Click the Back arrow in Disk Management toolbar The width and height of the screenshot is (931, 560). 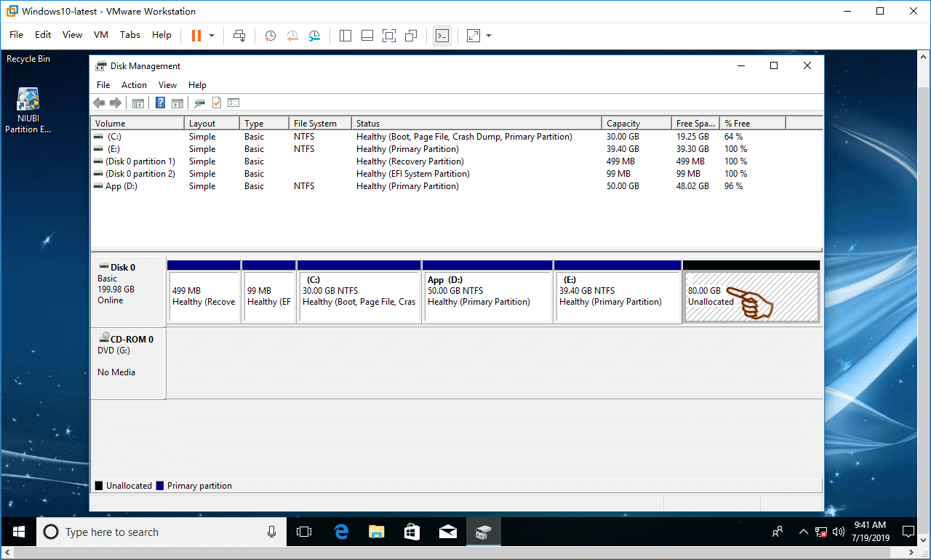[x=99, y=103]
